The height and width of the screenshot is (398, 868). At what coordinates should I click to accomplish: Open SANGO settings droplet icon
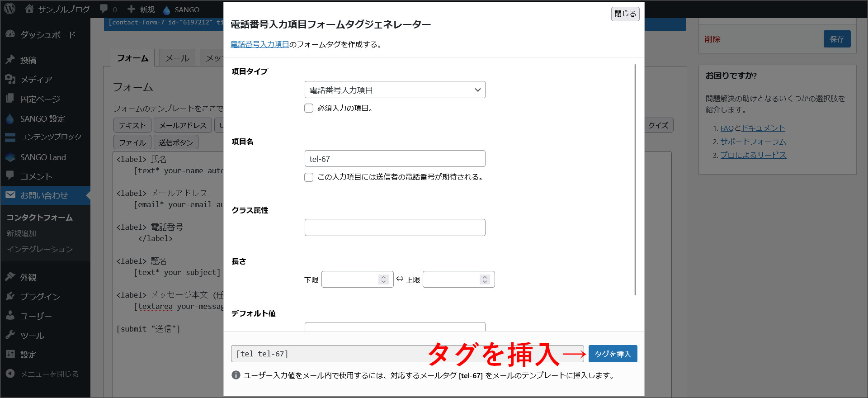[x=10, y=118]
